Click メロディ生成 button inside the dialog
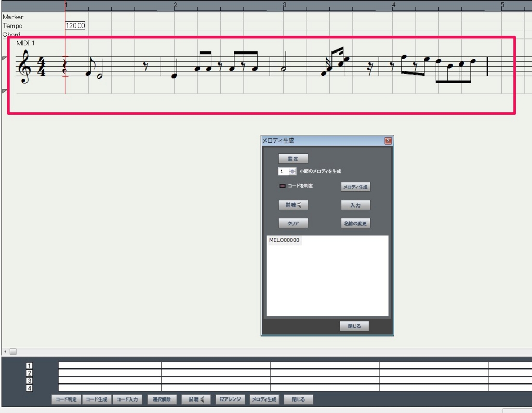 click(355, 187)
